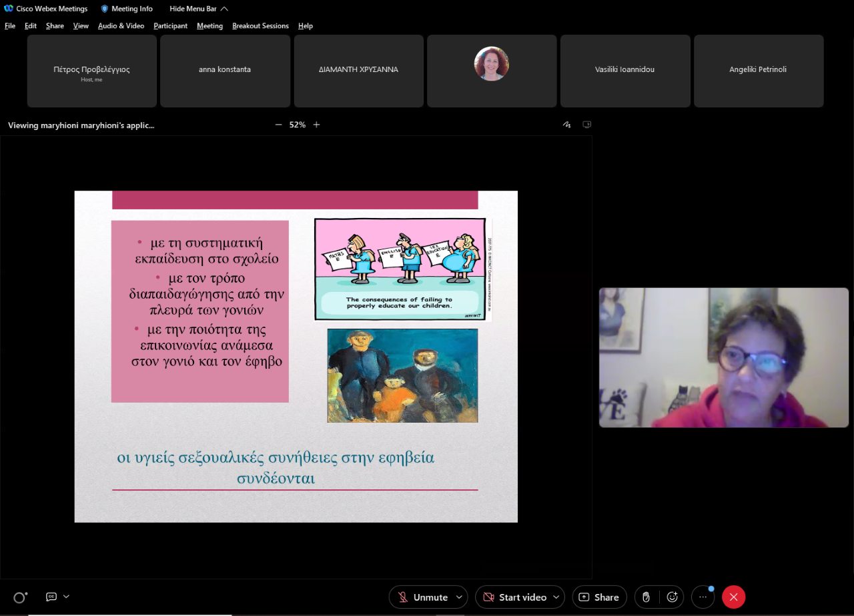Open the emoji reactions icon
Screen dimensions: 854x616
(672, 597)
